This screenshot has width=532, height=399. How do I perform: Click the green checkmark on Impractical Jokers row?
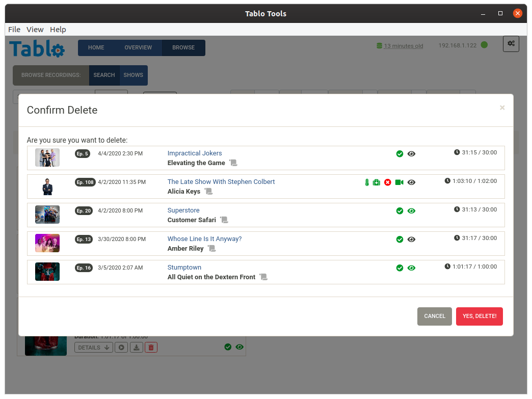[400, 153]
